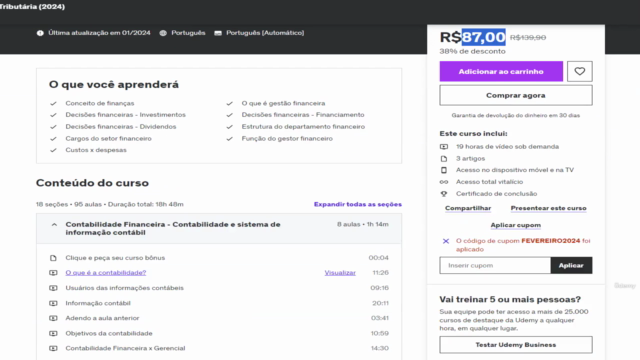
Task: Click lesson row Clique e peça seu curso bônus
Action: (x=219, y=258)
